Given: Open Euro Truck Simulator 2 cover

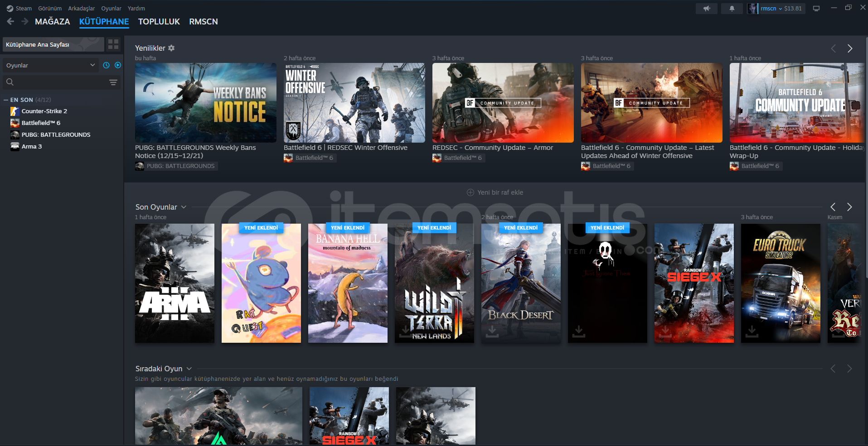Looking at the screenshot, I should point(780,283).
